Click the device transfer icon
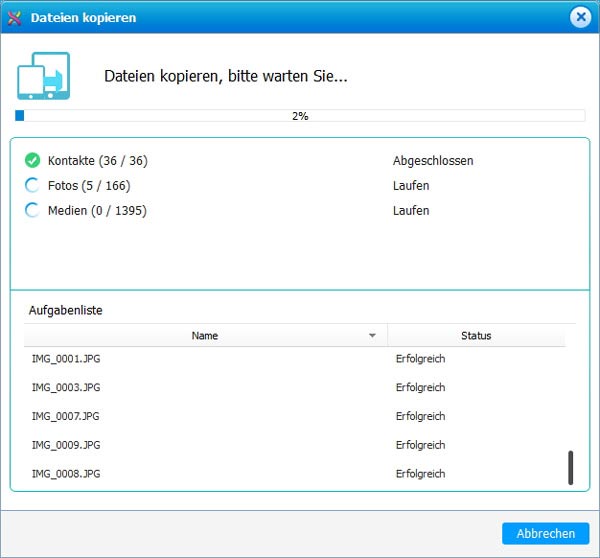 (x=41, y=76)
